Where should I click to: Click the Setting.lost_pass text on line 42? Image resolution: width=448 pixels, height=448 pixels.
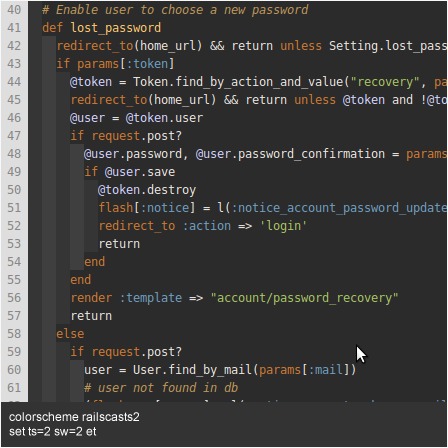coord(388,46)
